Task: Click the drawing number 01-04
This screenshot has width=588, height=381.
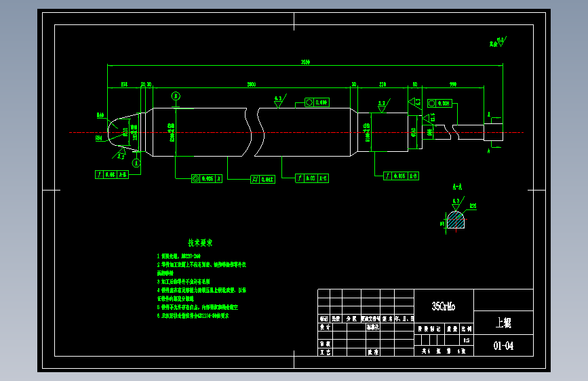Action: (503, 346)
